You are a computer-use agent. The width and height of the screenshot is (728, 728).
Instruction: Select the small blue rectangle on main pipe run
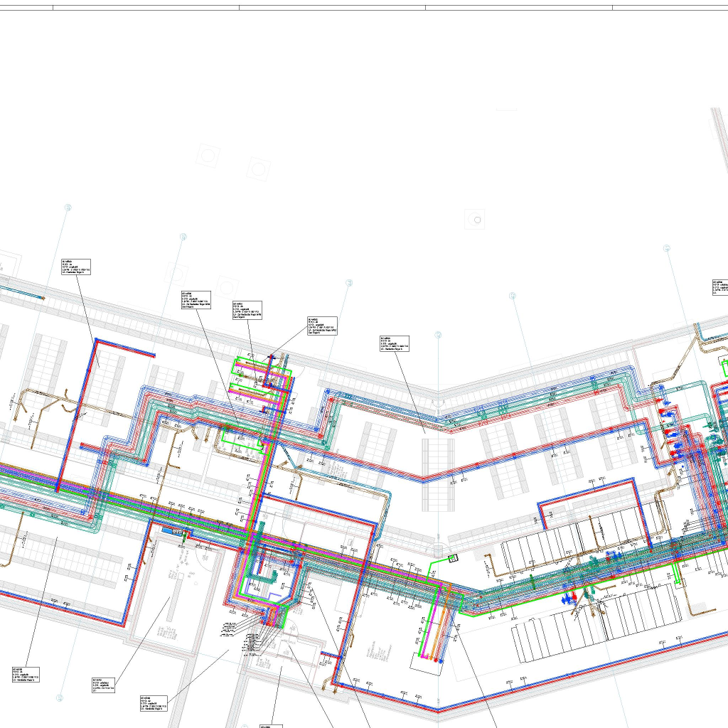[x=171, y=530]
